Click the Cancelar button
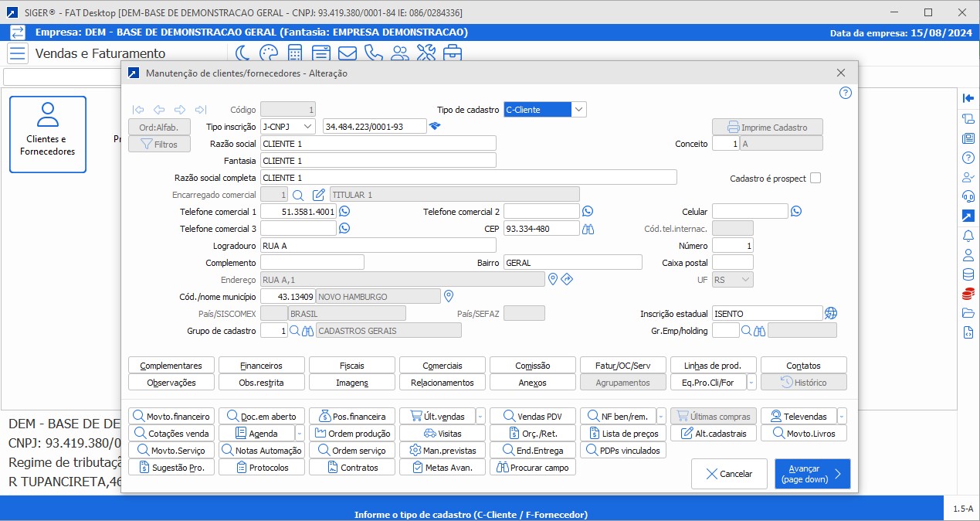 tap(729, 474)
